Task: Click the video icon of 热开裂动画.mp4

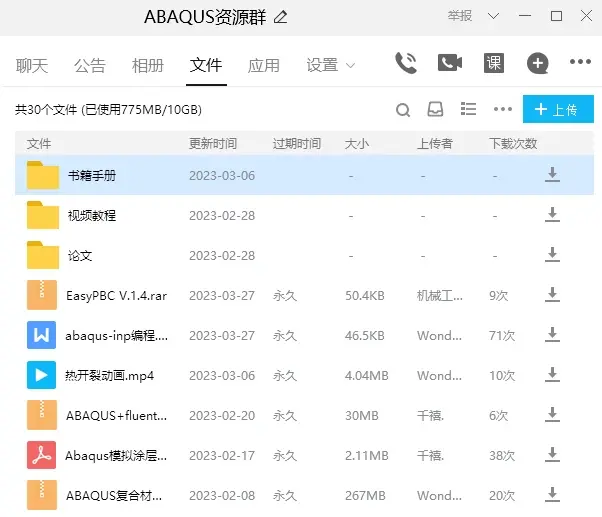Action: click(41, 375)
